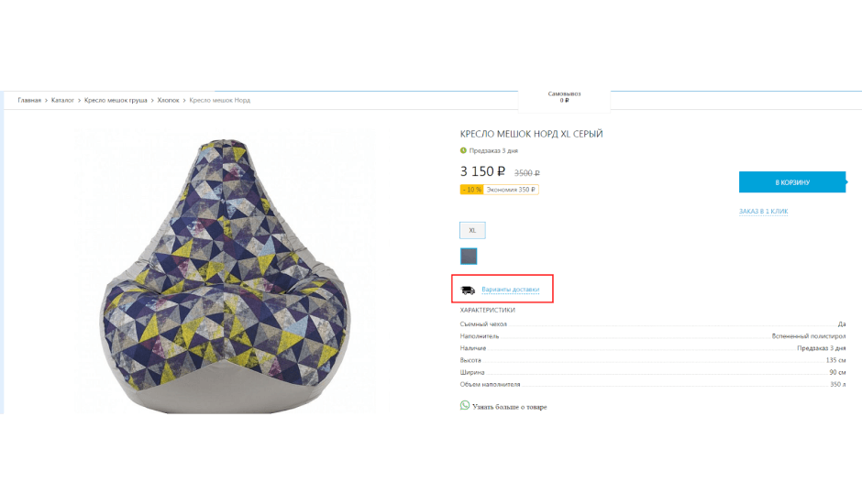Open 'Заказ в 1 клик' link

(763, 212)
